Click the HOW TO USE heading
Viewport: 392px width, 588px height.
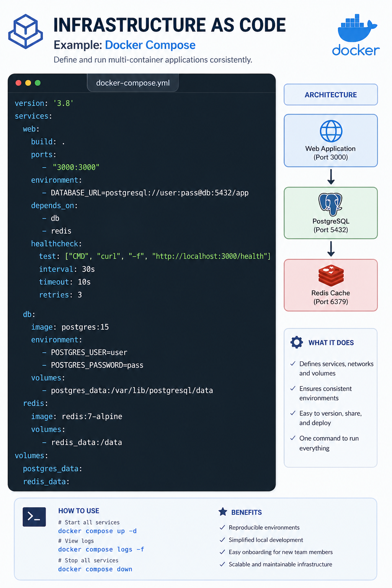click(x=78, y=511)
